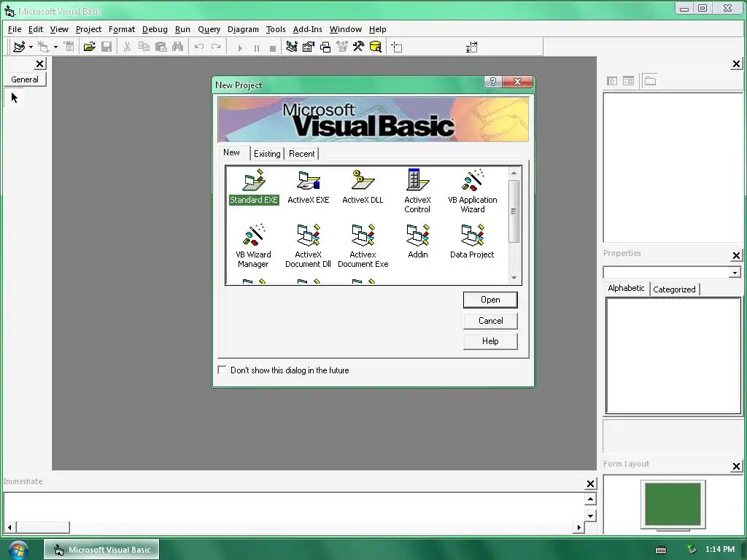The image size is (747, 560).
Task: Click the Cut scissors icon
Action: coord(127,47)
